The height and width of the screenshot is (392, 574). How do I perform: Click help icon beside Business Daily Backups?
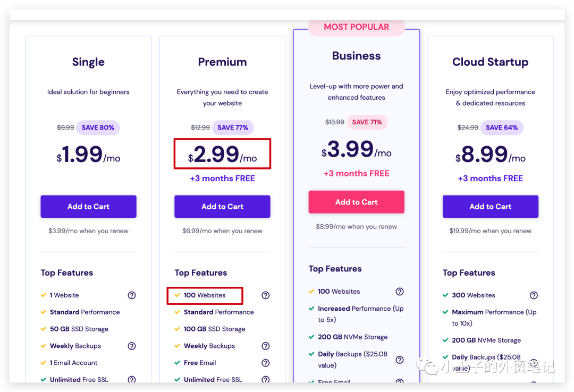point(400,360)
